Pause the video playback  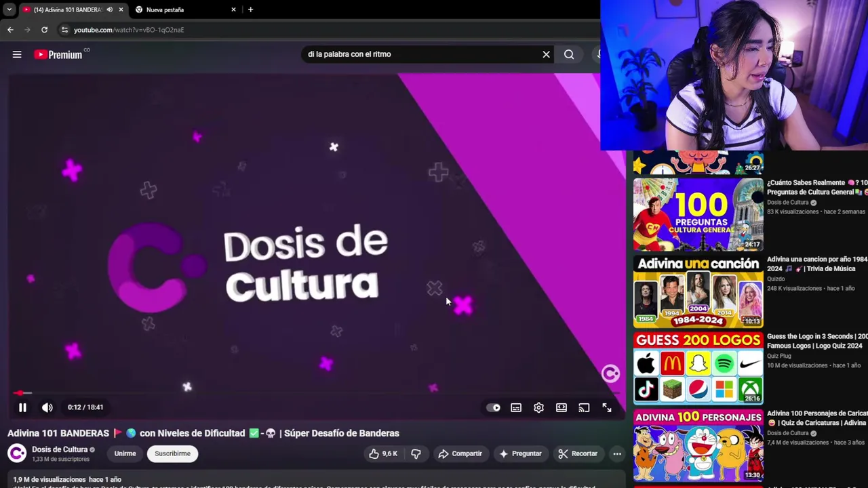tap(22, 407)
